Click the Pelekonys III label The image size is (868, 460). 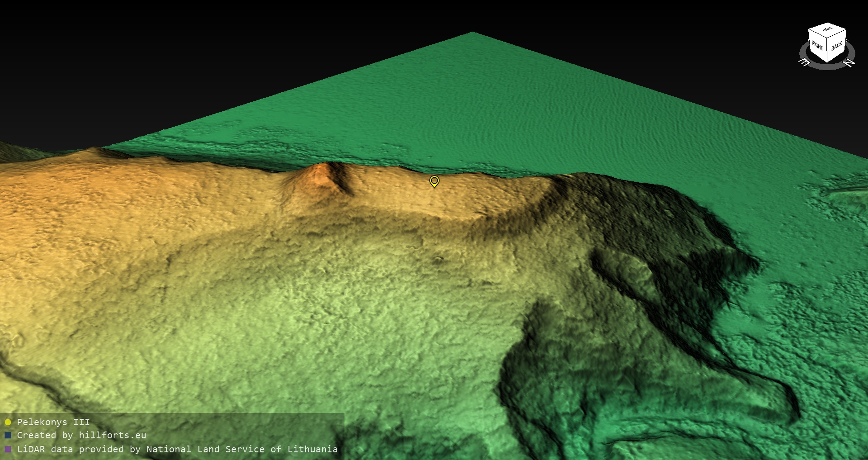[53, 422]
